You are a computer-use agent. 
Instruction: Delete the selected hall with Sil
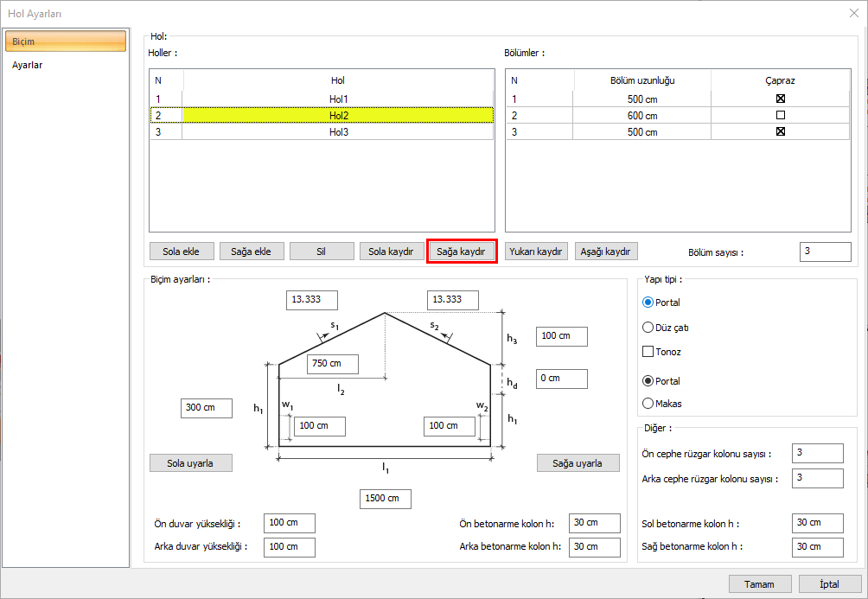tap(322, 252)
